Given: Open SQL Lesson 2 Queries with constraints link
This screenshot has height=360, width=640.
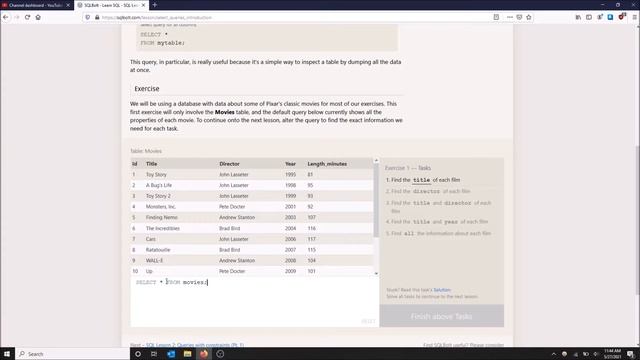Looking at the screenshot, I should pos(195,345).
